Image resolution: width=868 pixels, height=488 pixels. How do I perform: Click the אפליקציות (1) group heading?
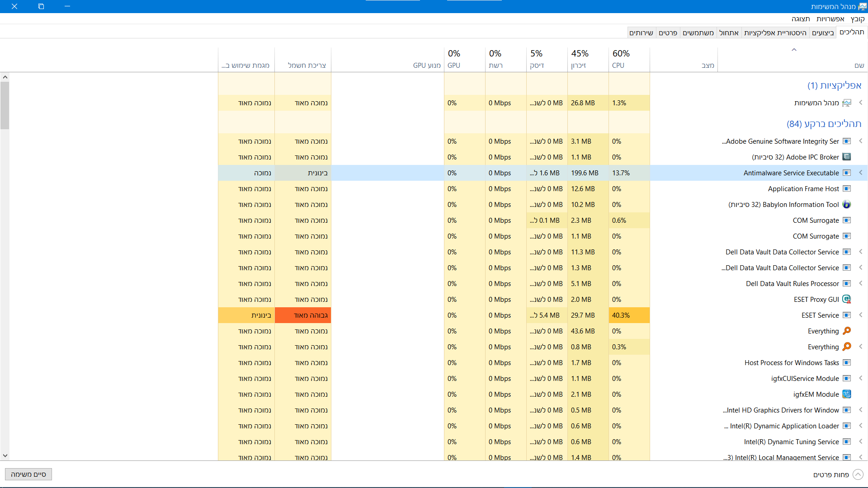coord(834,85)
